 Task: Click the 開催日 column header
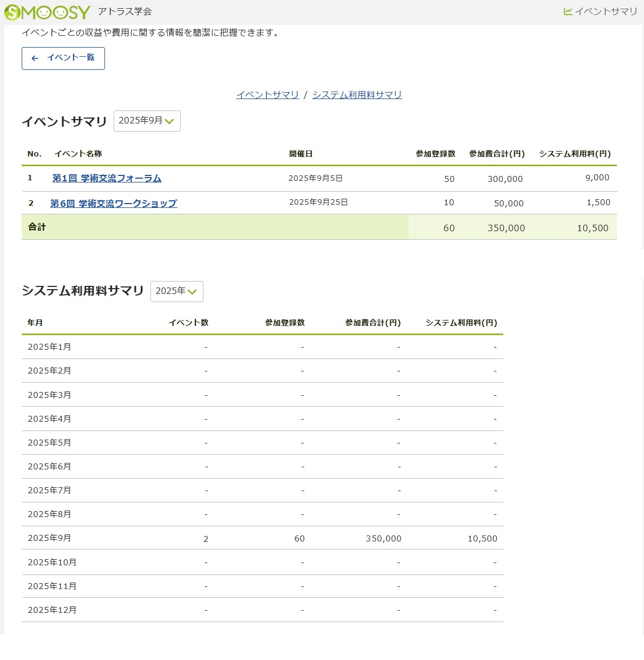click(x=300, y=154)
